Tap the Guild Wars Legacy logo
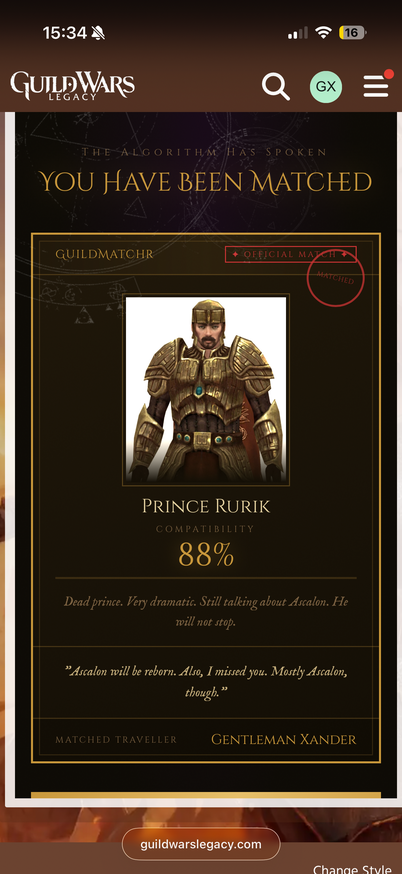The image size is (402, 874). click(72, 86)
